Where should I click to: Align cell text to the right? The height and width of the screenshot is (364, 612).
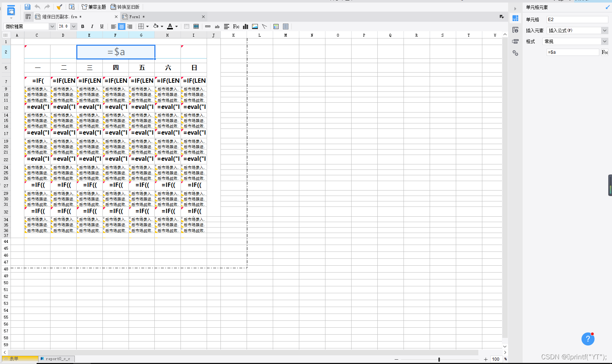click(x=130, y=26)
